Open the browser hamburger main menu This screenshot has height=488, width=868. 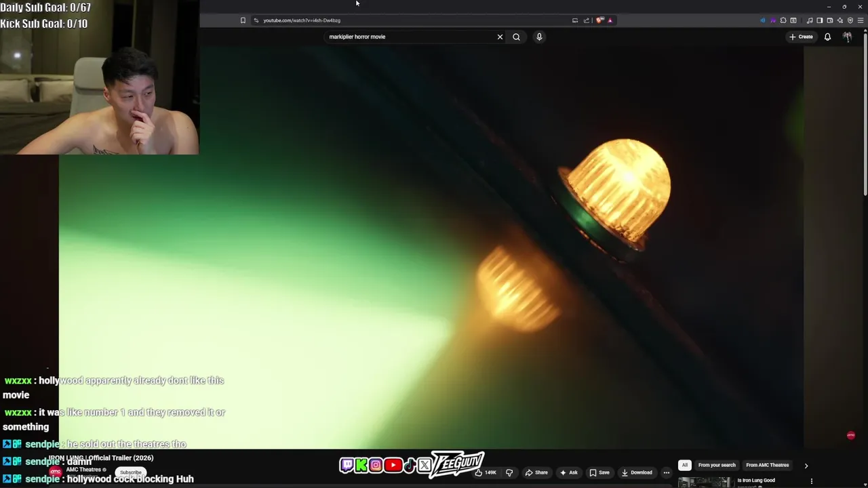pyautogui.click(x=861, y=20)
